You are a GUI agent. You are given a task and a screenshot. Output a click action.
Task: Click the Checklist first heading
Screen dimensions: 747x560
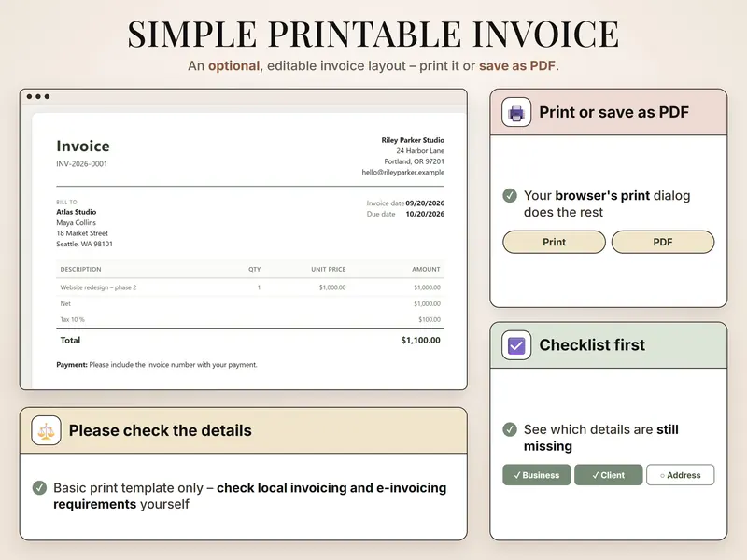point(592,344)
